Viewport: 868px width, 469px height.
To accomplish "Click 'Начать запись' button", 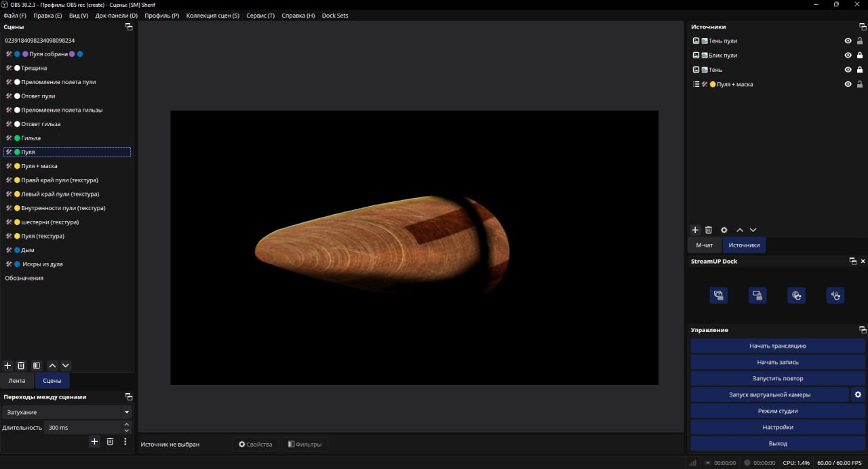I will 777,362.
